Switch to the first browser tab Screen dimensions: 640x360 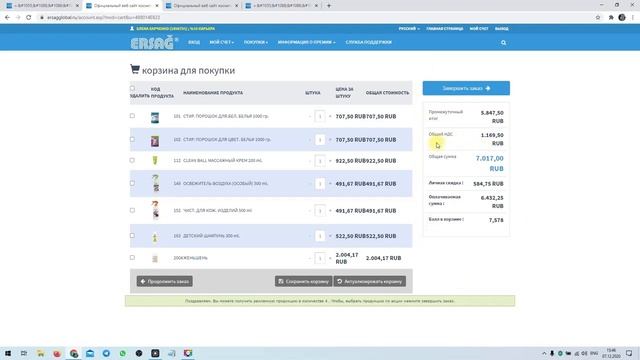42,6
